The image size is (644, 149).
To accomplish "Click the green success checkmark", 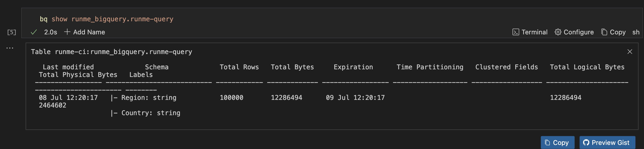I will [34, 32].
